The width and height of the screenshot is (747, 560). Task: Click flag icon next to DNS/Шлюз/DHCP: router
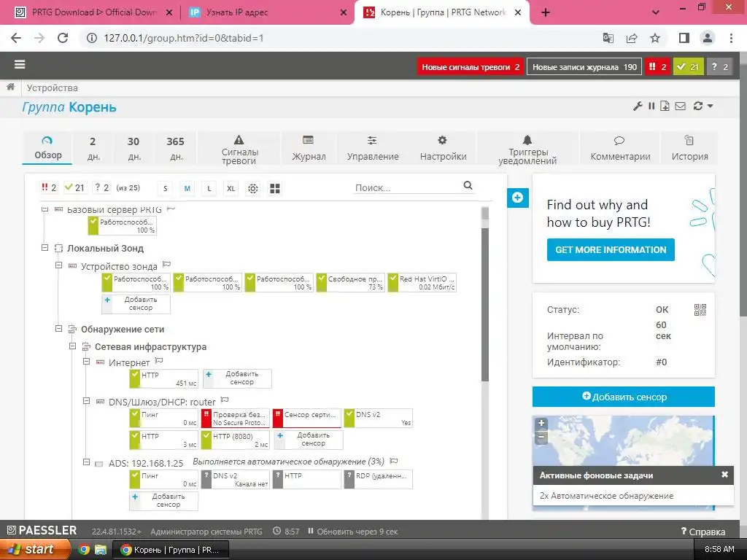click(x=225, y=400)
